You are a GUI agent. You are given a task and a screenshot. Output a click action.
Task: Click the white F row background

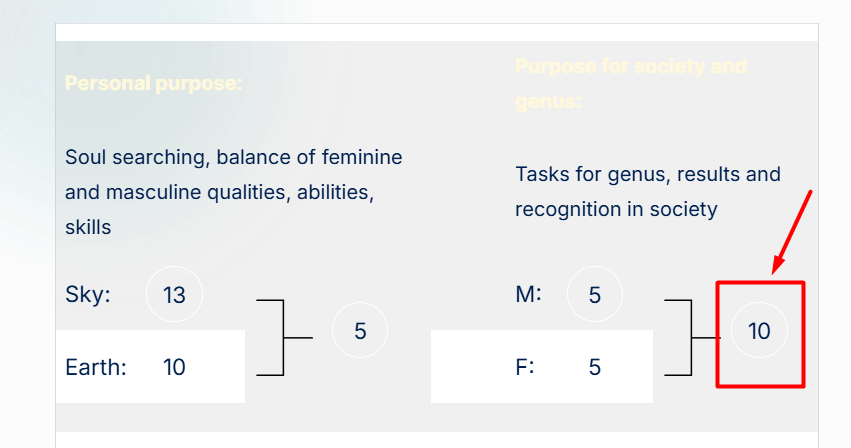(542, 367)
